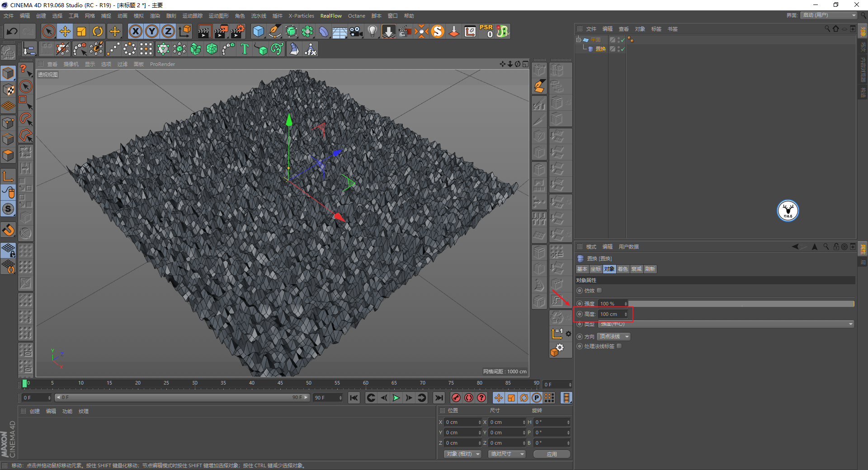Enable the 仿效 checkbox
This screenshot has width=868, height=470.
[x=599, y=291]
